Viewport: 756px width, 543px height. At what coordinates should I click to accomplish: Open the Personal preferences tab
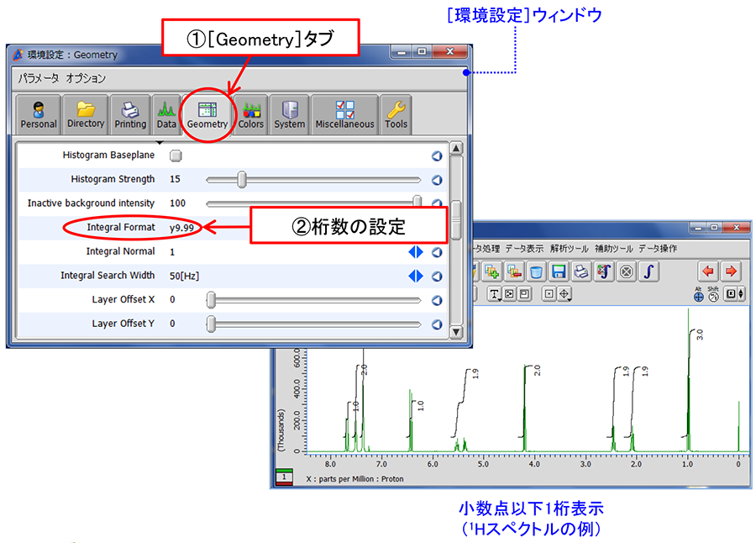pos(39,114)
